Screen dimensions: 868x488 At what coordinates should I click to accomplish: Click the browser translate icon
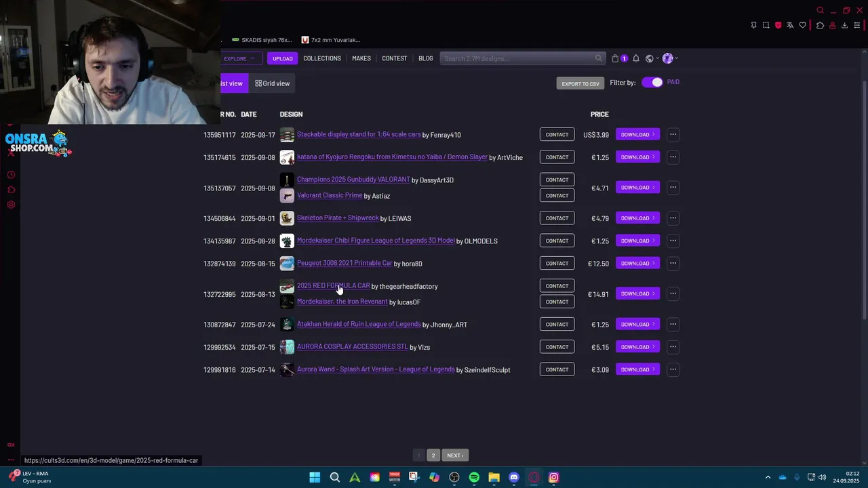tap(790, 25)
